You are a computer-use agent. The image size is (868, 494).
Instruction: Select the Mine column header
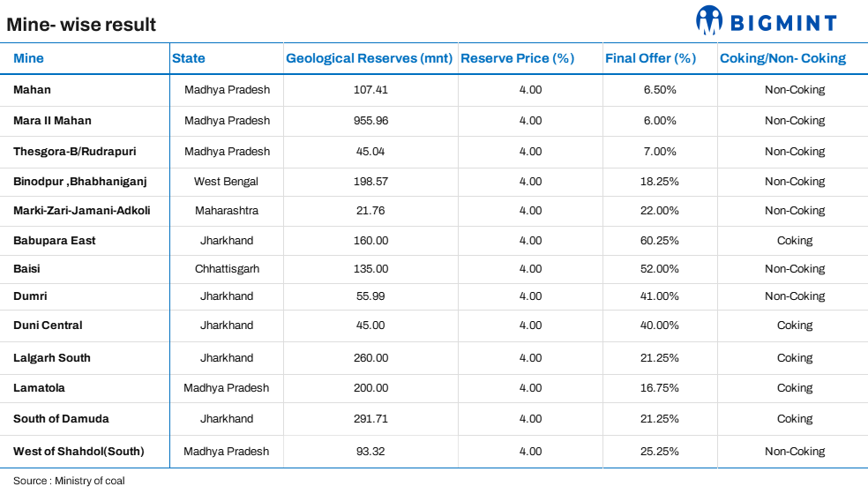(28, 58)
